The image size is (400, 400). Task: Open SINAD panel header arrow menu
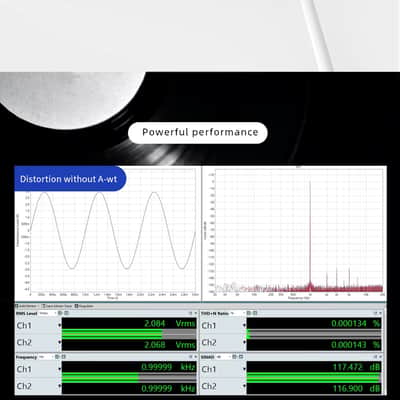click(x=380, y=357)
